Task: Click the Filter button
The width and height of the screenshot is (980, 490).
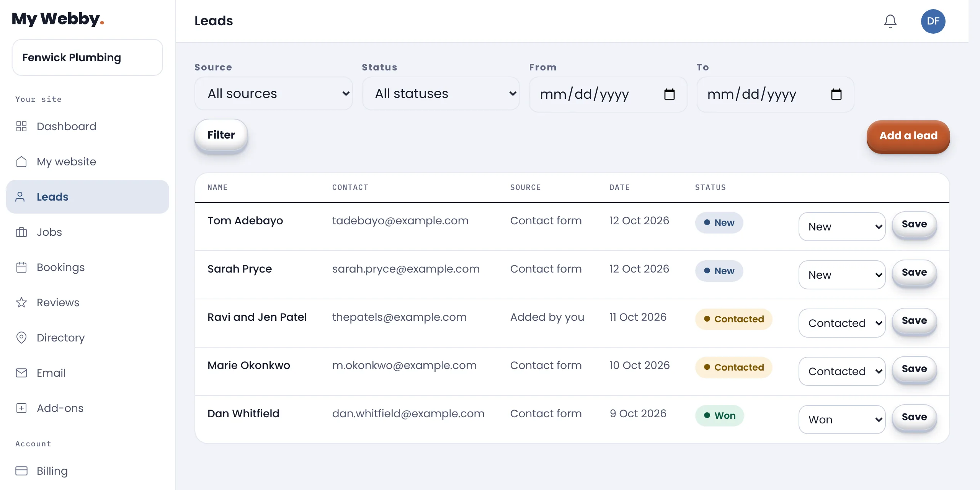Action: [x=221, y=135]
